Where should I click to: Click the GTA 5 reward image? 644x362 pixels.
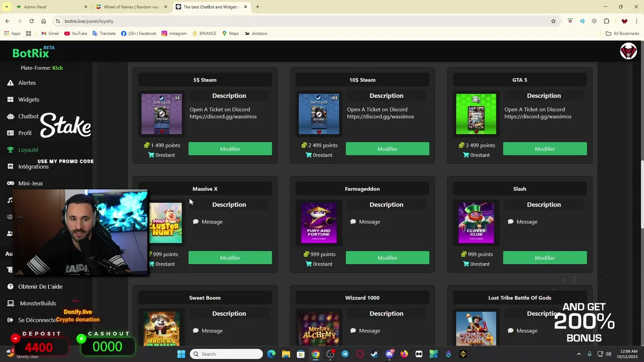coord(476,114)
